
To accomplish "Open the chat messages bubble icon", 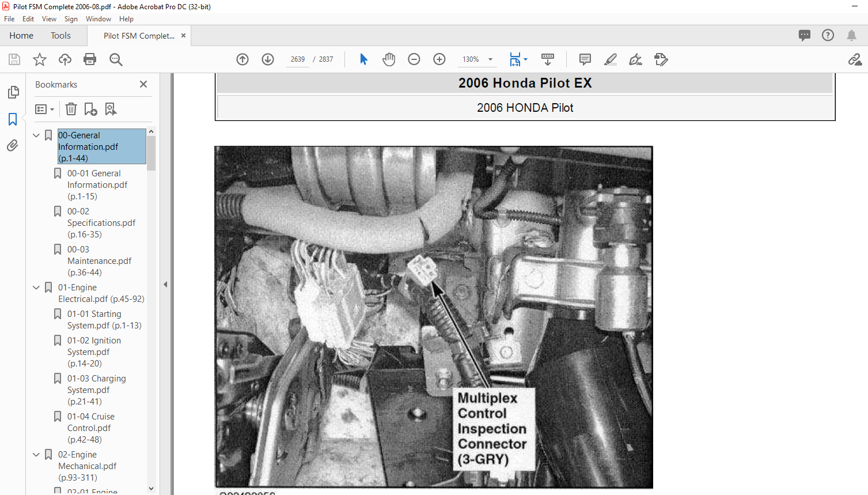I will [805, 35].
